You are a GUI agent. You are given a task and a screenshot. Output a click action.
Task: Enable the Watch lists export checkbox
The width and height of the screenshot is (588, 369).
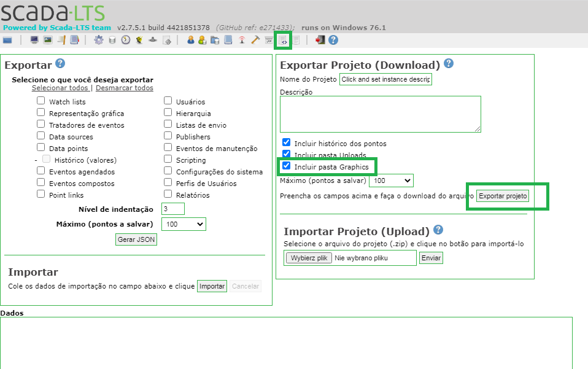41,101
